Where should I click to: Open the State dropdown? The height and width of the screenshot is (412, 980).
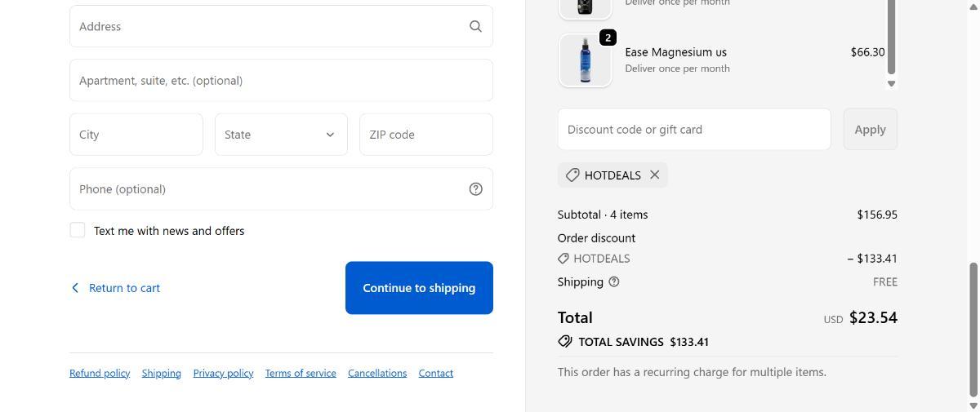(x=281, y=135)
